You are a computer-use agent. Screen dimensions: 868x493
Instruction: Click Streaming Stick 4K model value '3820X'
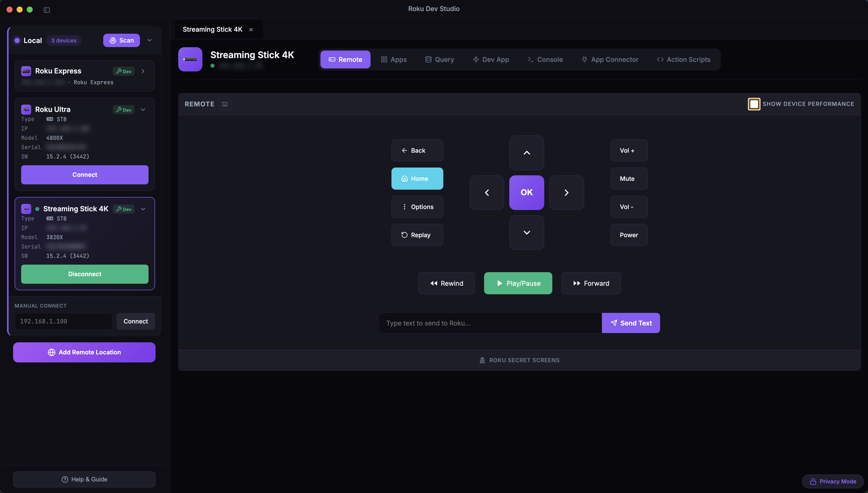55,237
